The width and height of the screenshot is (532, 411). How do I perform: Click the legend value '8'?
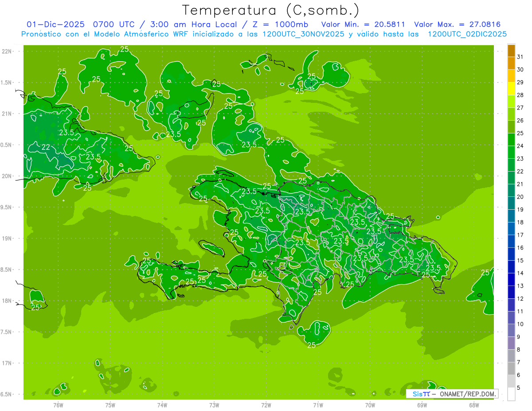(x=519, y=350)
